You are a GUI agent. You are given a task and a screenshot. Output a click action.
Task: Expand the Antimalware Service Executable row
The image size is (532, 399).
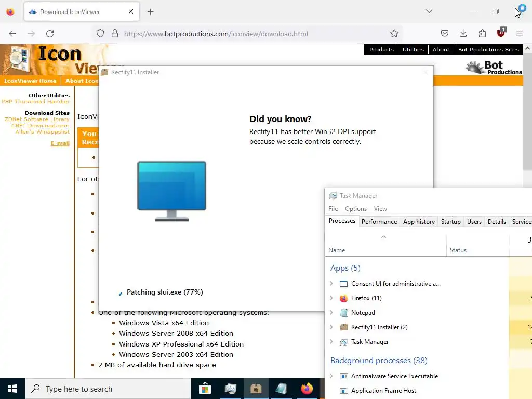[x=331, y=376]
